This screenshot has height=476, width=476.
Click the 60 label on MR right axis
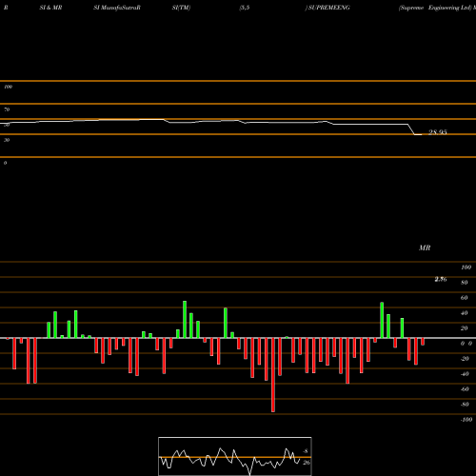465,298
